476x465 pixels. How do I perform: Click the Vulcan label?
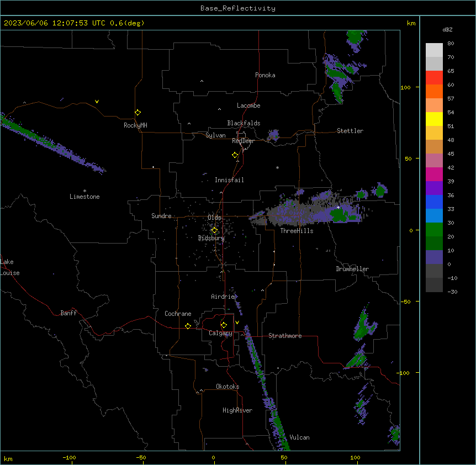tap(299, 437)
